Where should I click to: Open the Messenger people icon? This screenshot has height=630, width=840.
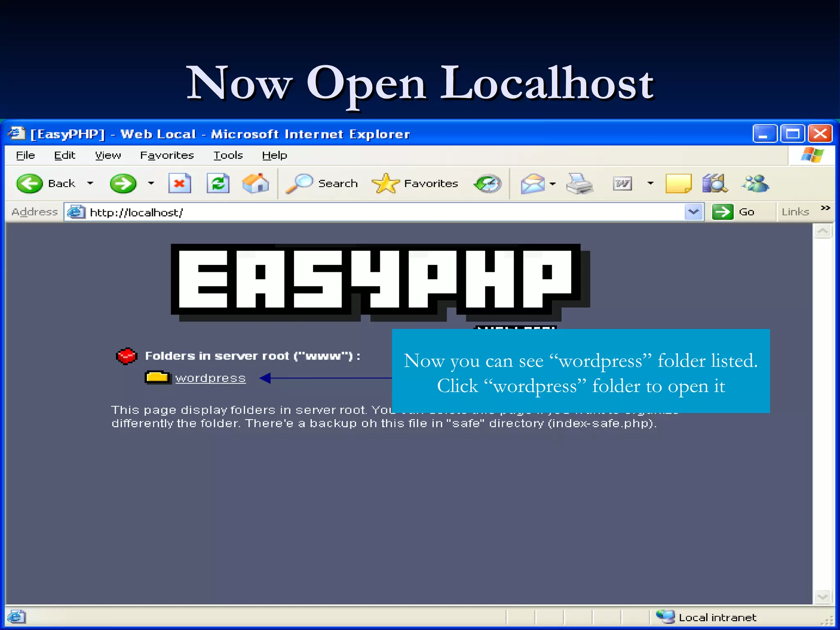755,183
